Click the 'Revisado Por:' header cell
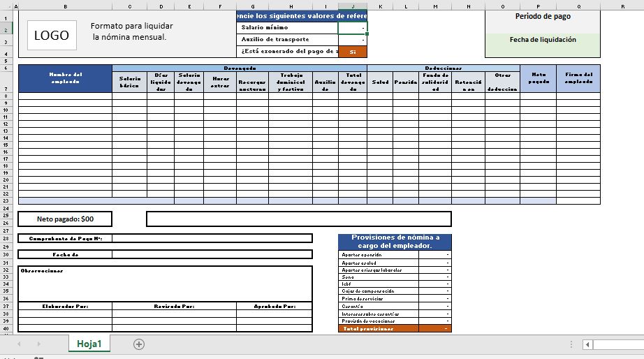 tap(174, 307)
